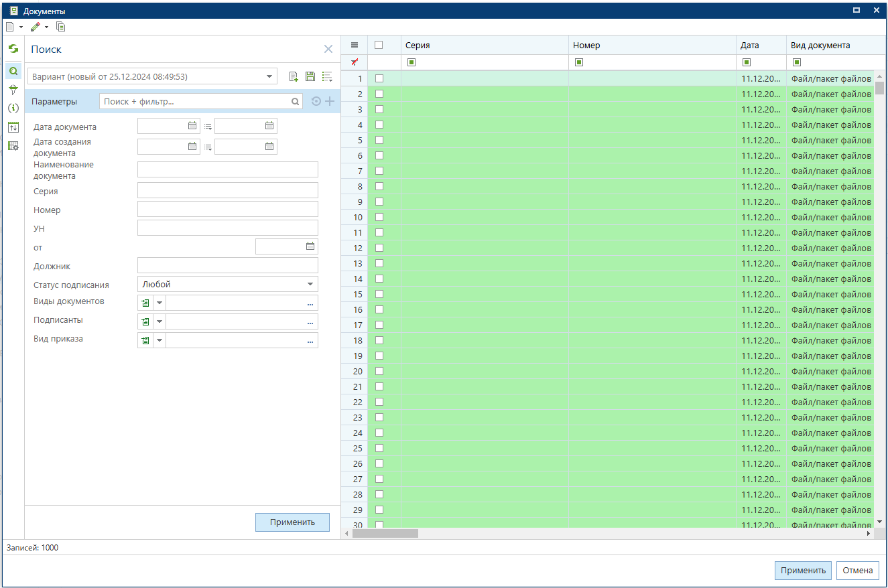The height and width of the screenshot is (588, 888).
Task: Toggle the select-all checkbox in grid header
Action: click(379, 45)
